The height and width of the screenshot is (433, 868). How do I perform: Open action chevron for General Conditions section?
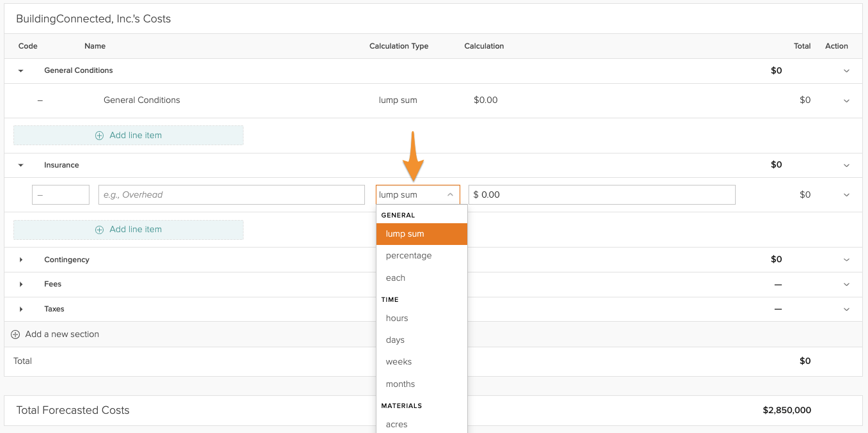846,71
